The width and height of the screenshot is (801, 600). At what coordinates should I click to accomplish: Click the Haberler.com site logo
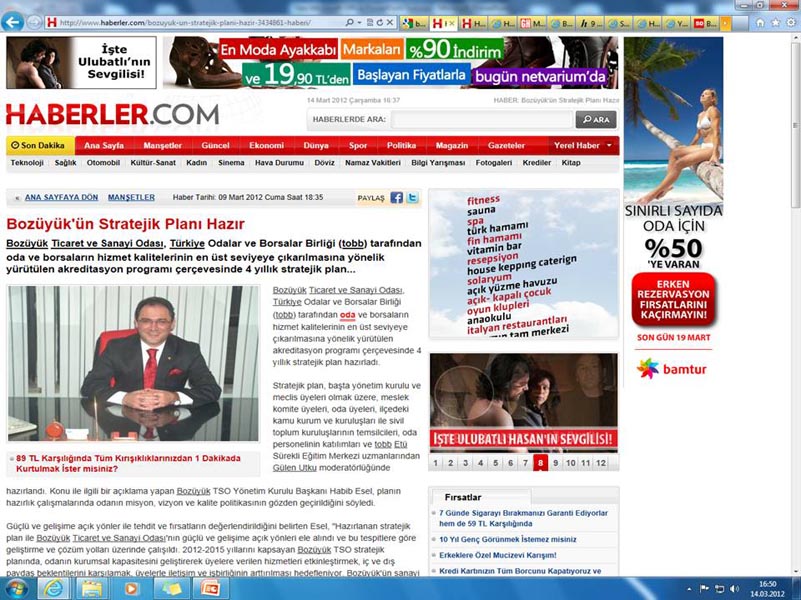point(113,114)
